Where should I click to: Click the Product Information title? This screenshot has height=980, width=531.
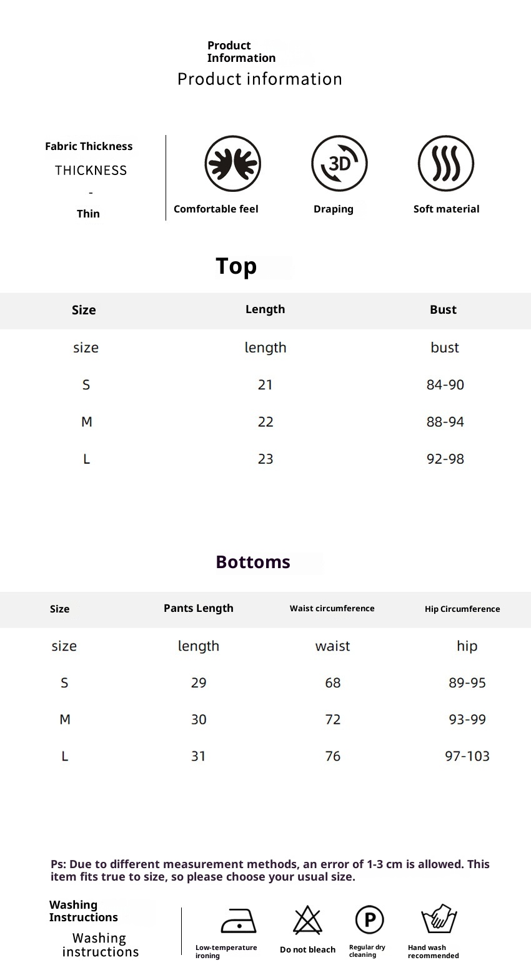(x=241, y=52)
